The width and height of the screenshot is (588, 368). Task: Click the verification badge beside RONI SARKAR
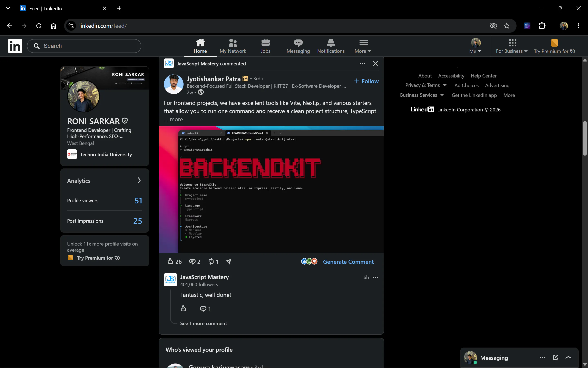125,121
